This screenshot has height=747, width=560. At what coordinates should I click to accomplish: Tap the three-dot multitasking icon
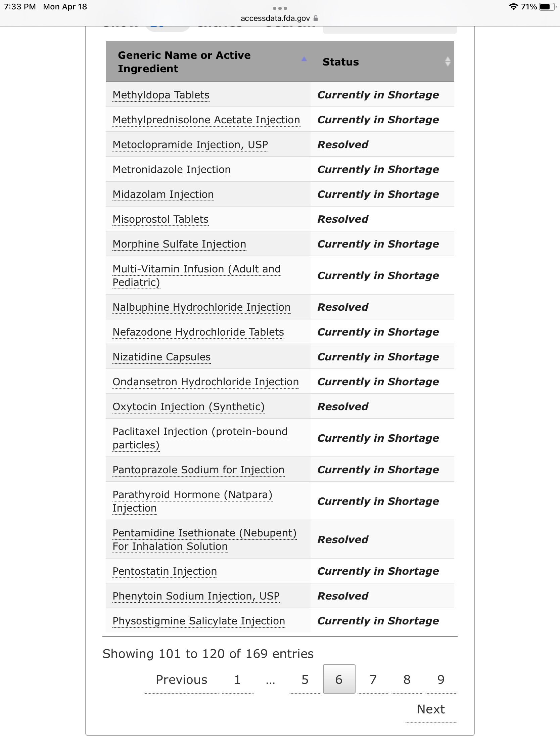pos(280,8)
